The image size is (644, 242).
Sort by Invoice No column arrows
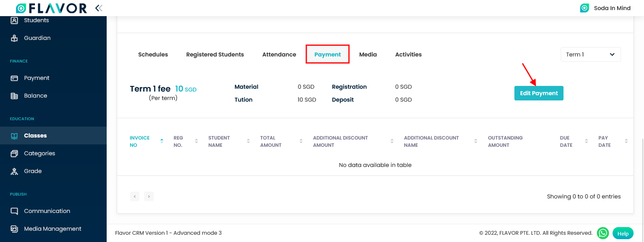tap(162, 141)
